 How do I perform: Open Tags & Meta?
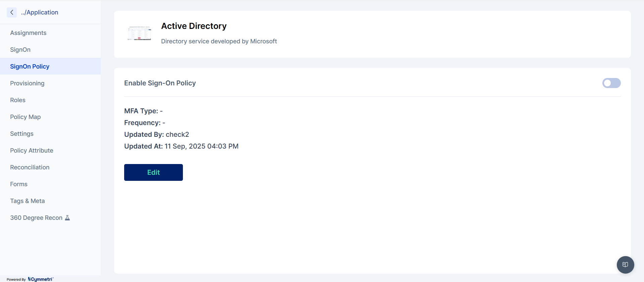click(50, 201)
